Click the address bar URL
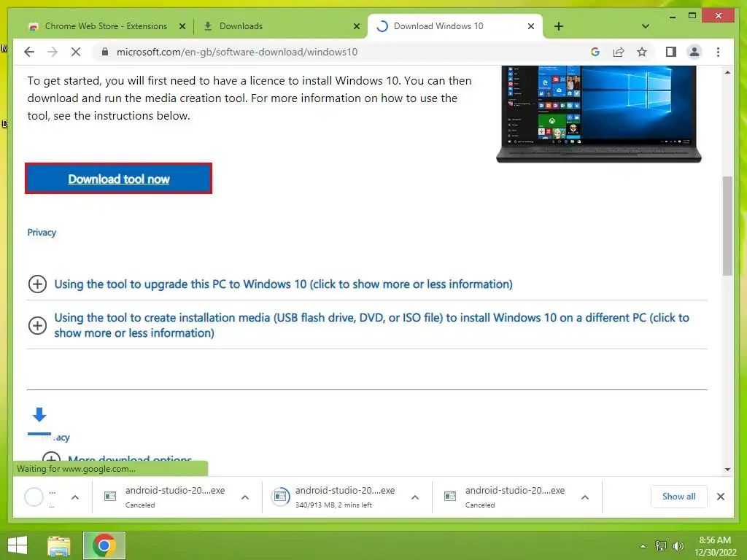This screenshot has height=560, width=747. (x=237, y=52)
